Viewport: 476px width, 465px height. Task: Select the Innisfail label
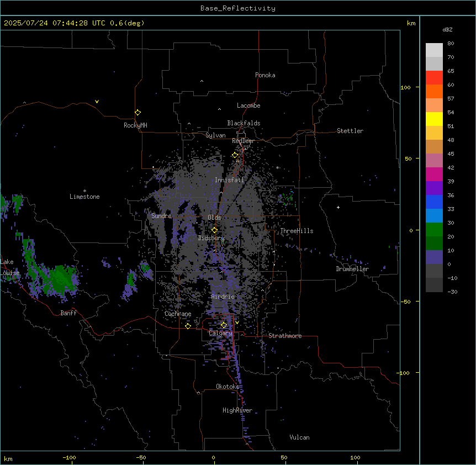click(229, 180)
